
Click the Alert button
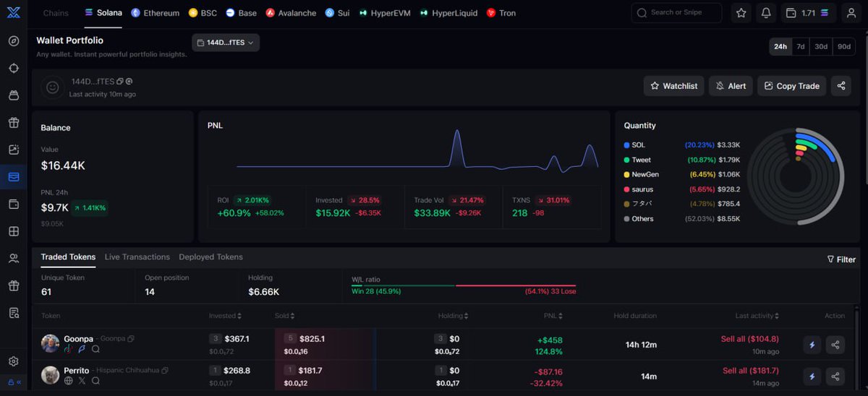pyautogui.click(x=731, y=86)
